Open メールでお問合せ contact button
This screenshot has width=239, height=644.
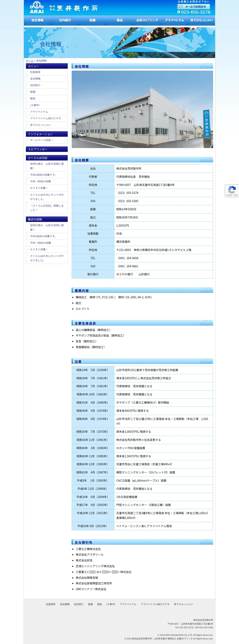(194, 7)
